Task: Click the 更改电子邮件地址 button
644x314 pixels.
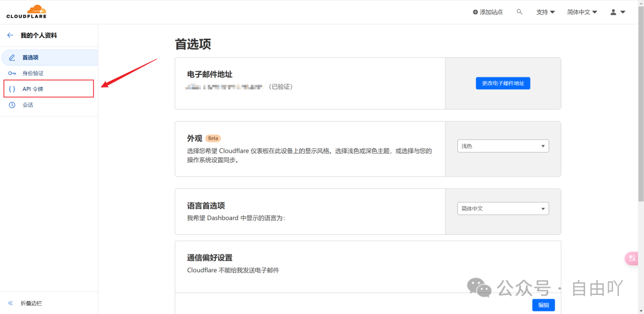Action: pos(503,83)
